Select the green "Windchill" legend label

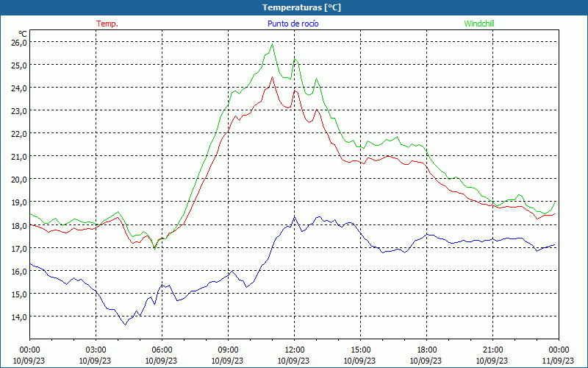click(x=479, y=24)
